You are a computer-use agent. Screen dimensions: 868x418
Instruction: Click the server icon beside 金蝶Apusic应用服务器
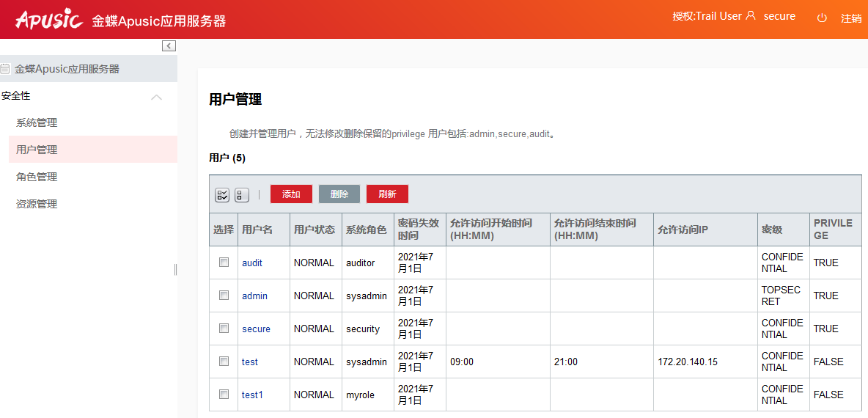coord(6,69)
